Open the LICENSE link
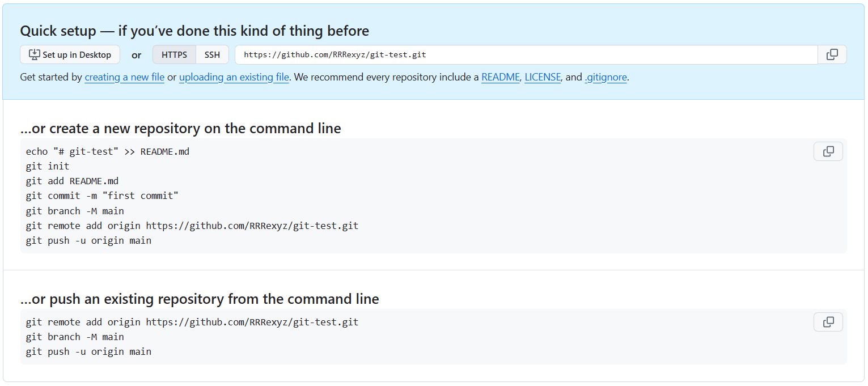The height and width of the screenshot is (386, 868). (x=543, y=77)
